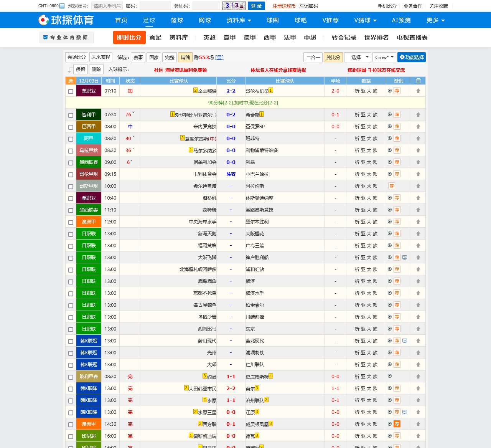Image resolution: width=491 pixels, height=448 pixels.
Task: Open the 选择 dropdown
Action: 358,57
